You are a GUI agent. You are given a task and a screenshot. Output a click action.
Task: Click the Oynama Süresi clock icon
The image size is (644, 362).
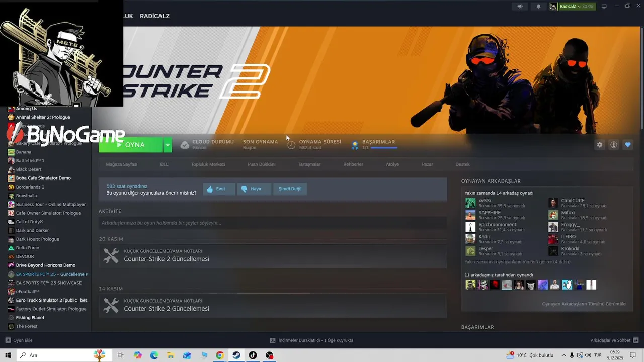click(x=291, y=145)
